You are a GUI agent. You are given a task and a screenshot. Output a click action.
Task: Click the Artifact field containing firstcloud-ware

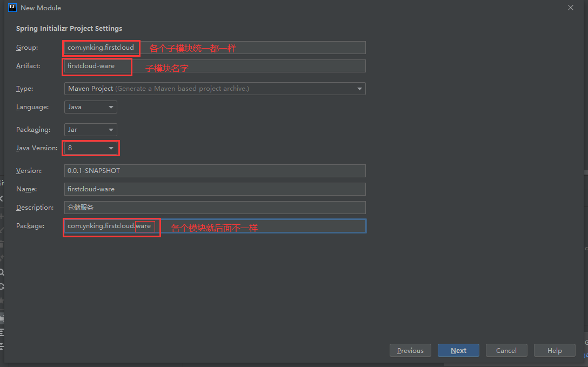215,66
